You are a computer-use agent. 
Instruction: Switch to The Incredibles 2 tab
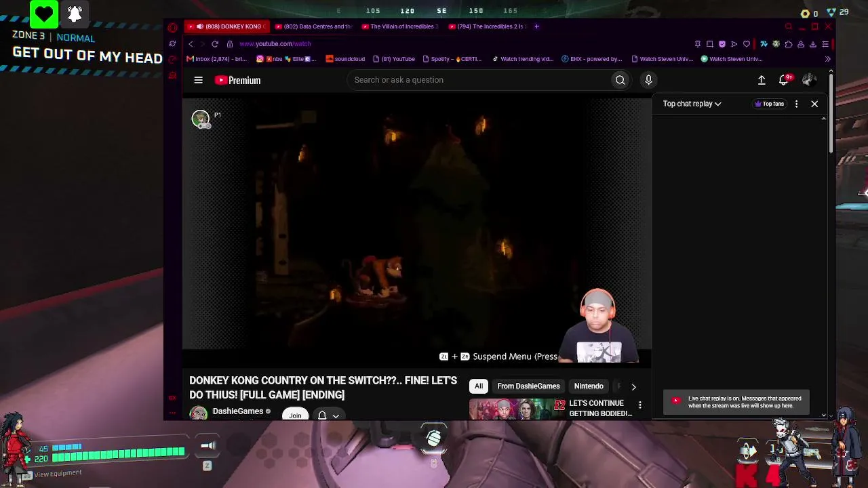click(x=488, y=26)
